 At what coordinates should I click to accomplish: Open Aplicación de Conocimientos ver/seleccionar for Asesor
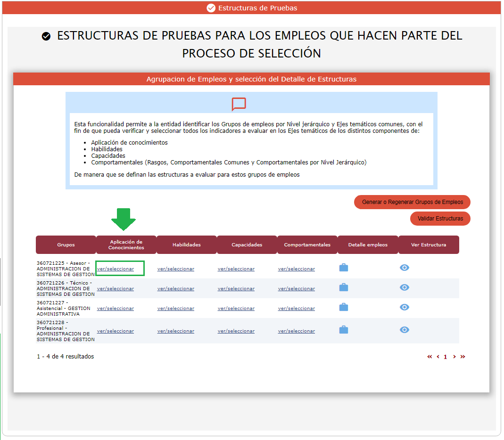click(x=116, y=269)
